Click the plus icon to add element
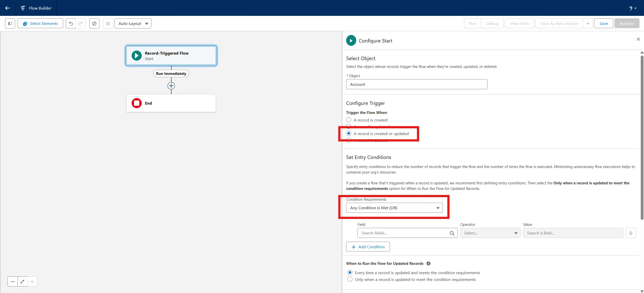Image resolution: width=644 pixels, height=293 pixels. point(171,86)
